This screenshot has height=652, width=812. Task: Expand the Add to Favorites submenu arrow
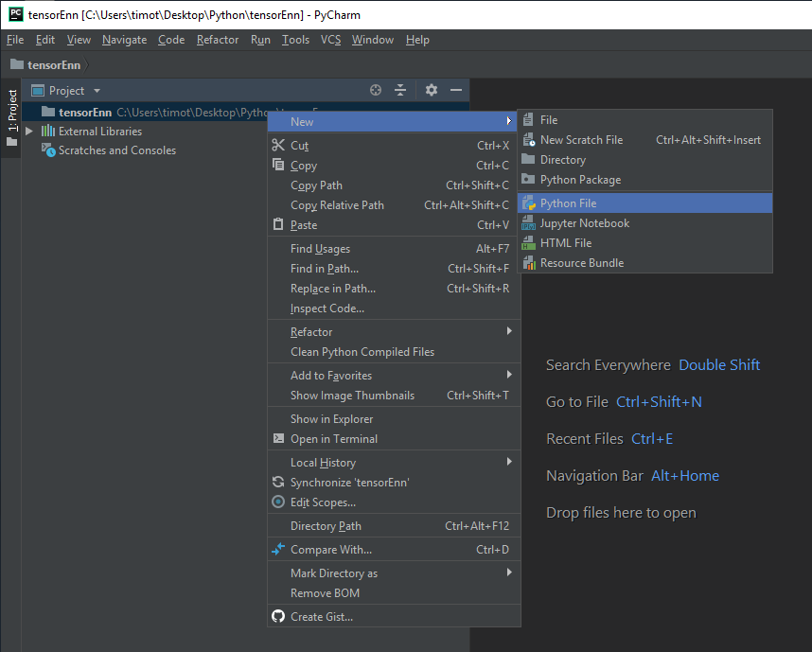pos(509,375)
